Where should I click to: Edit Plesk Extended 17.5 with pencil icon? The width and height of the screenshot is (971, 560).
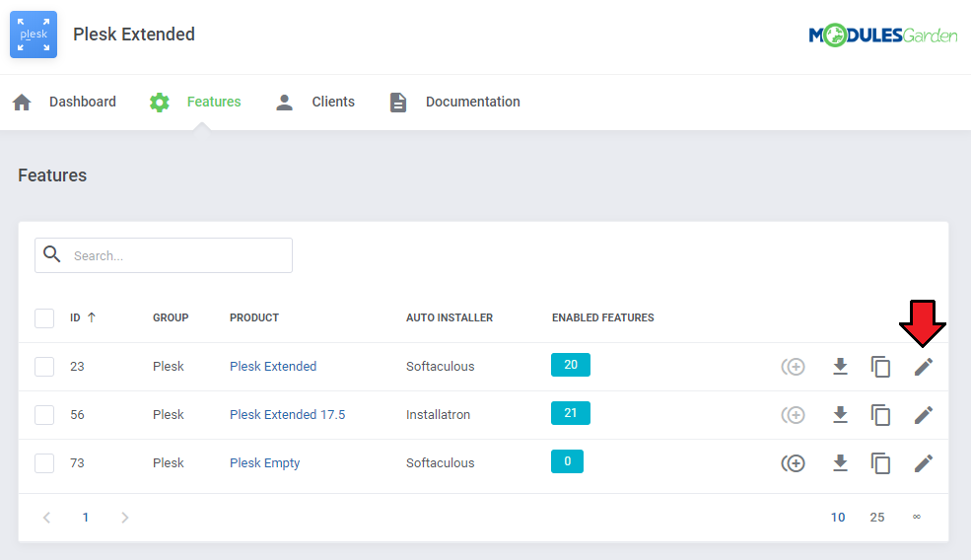pos(924,415)
